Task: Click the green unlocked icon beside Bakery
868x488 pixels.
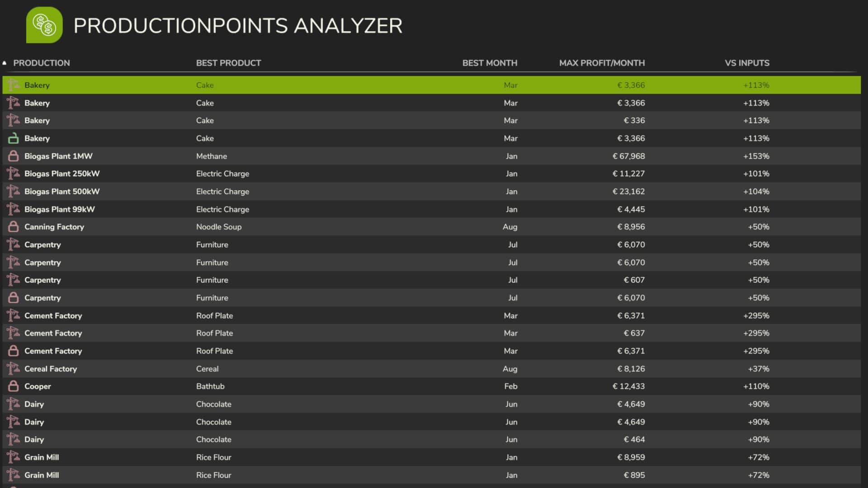Action: 13,138
